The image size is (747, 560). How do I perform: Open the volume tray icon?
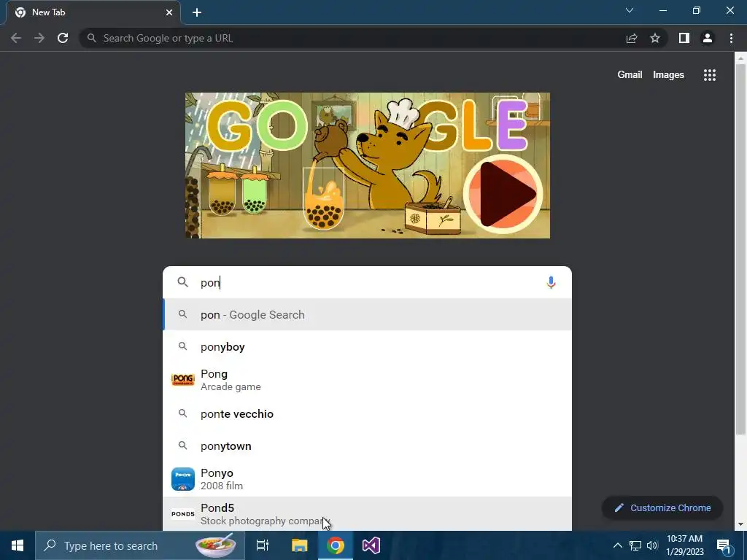pos(652,545)
